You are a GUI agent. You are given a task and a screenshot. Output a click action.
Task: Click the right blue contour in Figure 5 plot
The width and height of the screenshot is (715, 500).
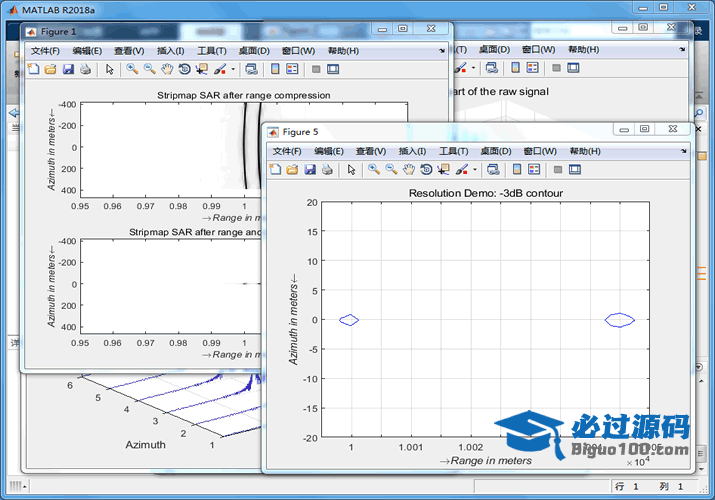click(x=620, y=320)
